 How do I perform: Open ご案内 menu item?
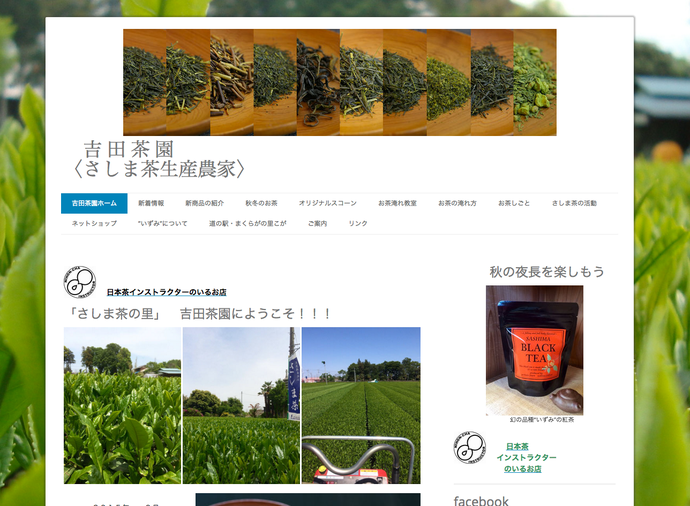[x=317, y=224]
